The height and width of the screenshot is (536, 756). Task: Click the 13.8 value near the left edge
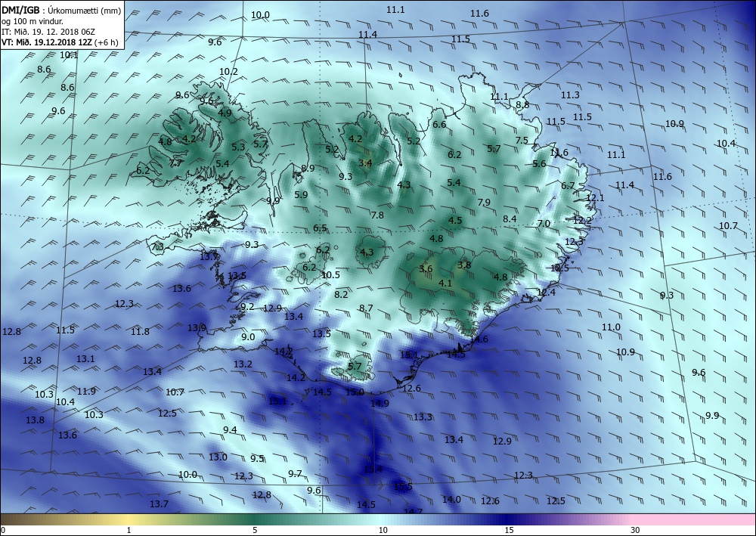35,420
